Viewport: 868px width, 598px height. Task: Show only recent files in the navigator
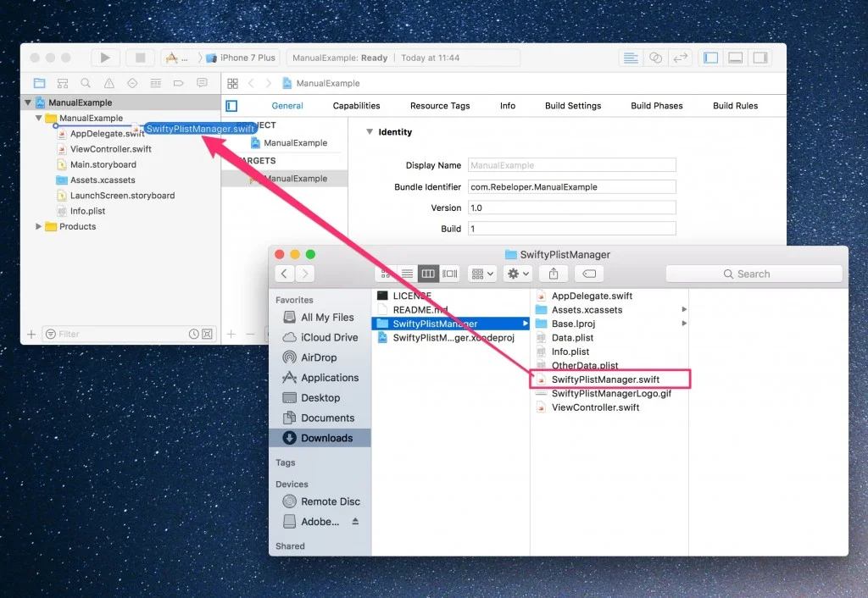click(x=194, y=334)
